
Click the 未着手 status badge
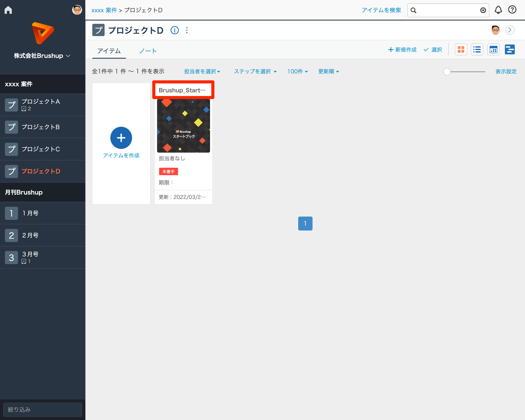click(x=169, y=171)
